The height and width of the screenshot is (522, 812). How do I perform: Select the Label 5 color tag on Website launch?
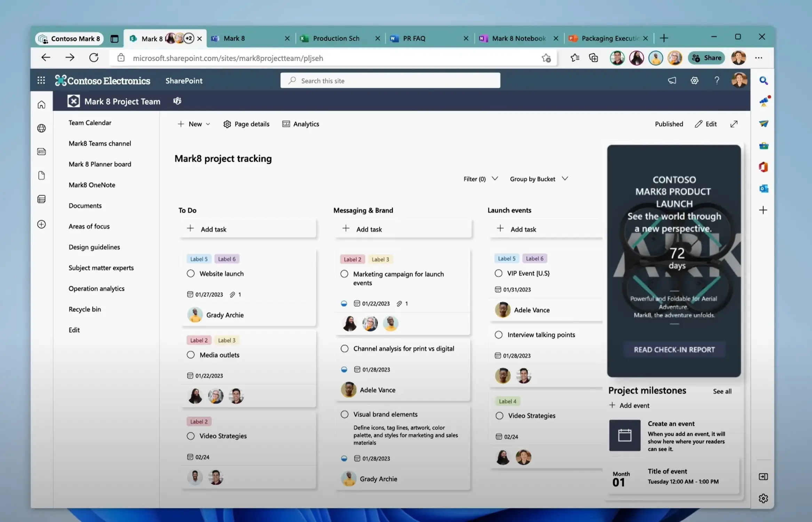199,259
